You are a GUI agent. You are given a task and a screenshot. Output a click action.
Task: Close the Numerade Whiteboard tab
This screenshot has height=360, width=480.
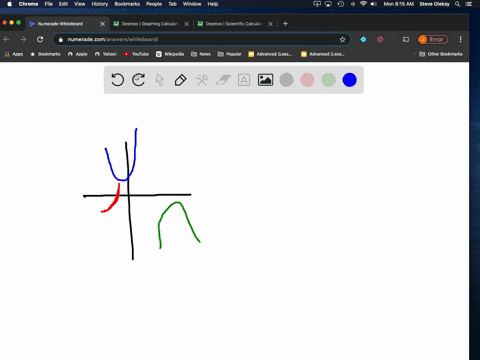103,24
